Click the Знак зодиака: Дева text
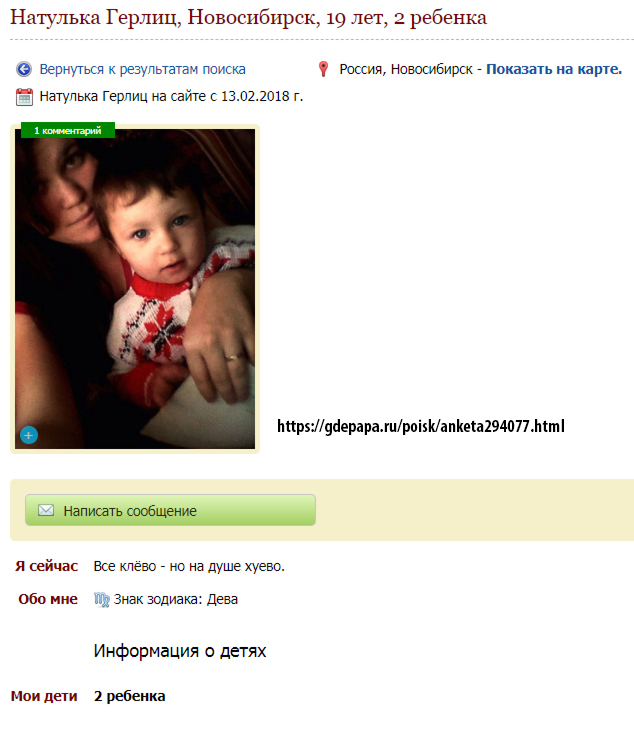Screen dimensions: 634x729 point(176,599)
